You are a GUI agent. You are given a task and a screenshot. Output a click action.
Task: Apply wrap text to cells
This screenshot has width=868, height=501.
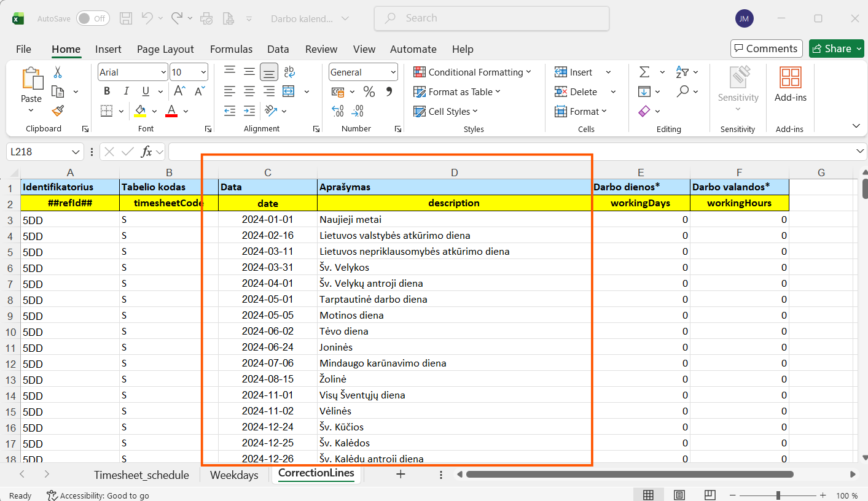point(289,72)
